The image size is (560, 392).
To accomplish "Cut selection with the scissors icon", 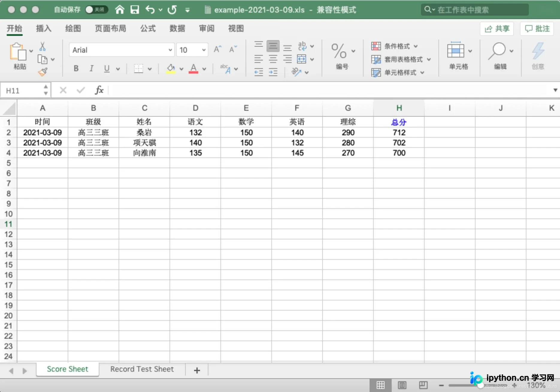I will (x=43, y=46).
